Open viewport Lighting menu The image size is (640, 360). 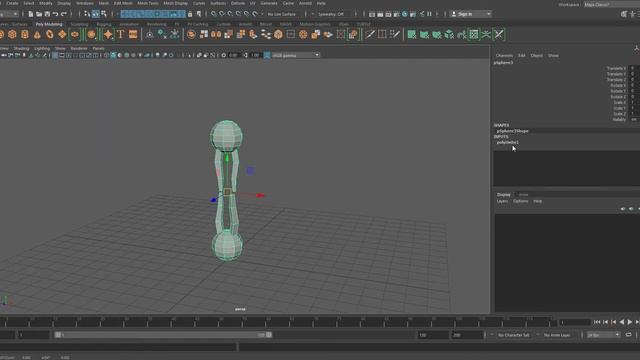click(42, 48)
